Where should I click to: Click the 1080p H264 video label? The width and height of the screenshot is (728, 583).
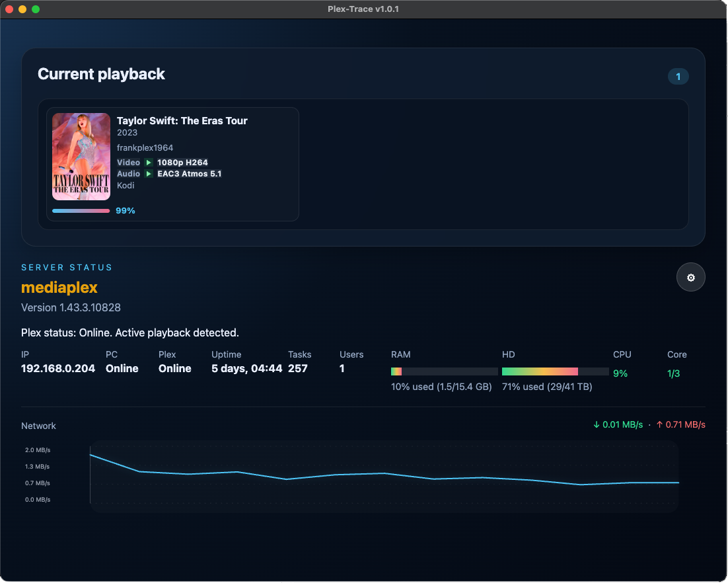(182, 163)
